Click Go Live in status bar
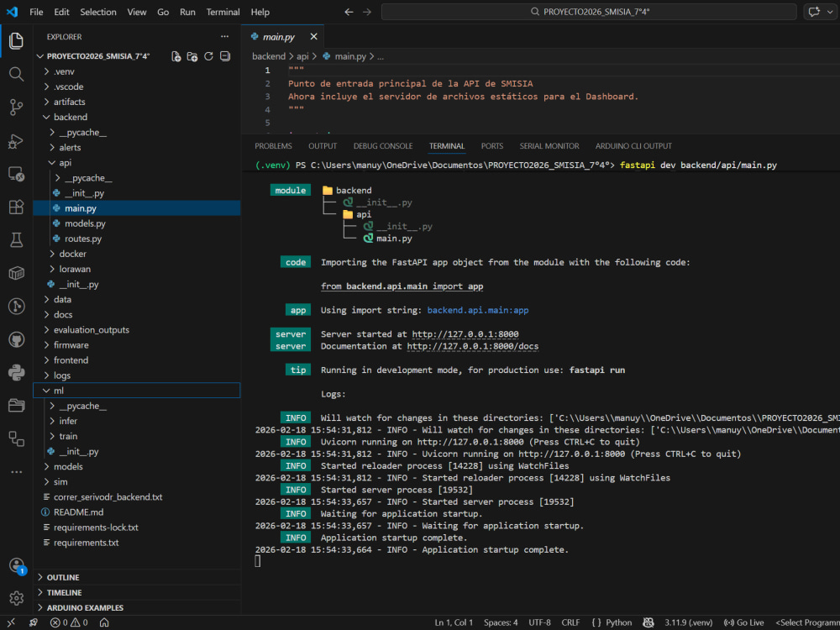Viewport: 840px width, 630px height. pos(743,622)
